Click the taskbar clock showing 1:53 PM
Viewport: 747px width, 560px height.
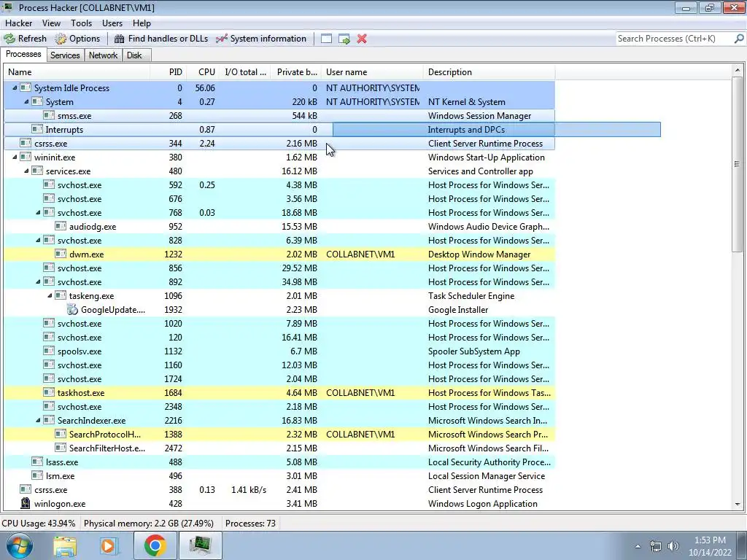[x=710, y=546]
